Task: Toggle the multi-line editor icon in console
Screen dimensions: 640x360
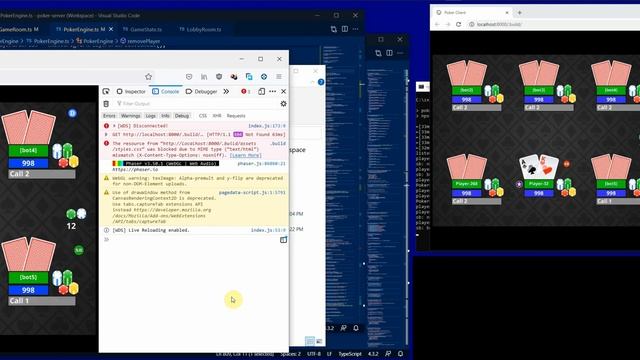Action: pyautogui.click(x=283, y=240)
